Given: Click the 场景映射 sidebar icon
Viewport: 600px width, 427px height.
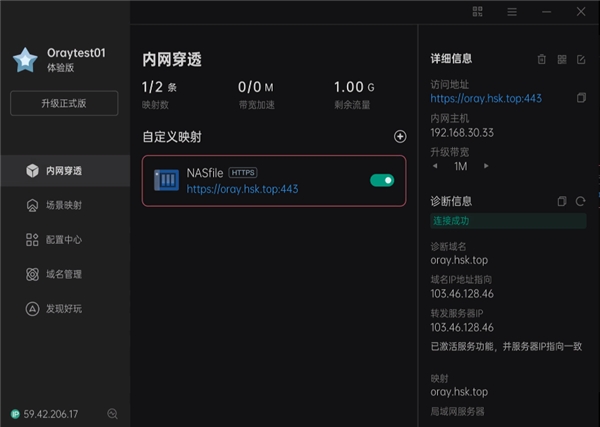Looking at the screenshot, I should click(x=32, y=205).
